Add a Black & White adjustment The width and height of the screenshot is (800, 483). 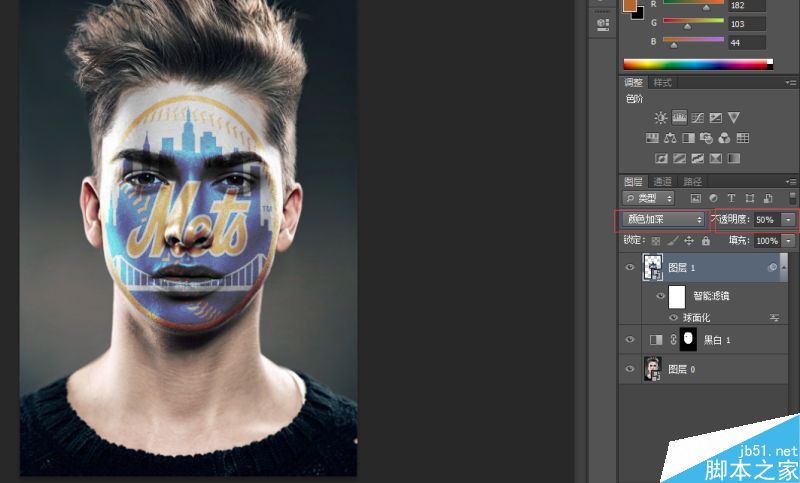pyautogui.click(x=688, y=138)
